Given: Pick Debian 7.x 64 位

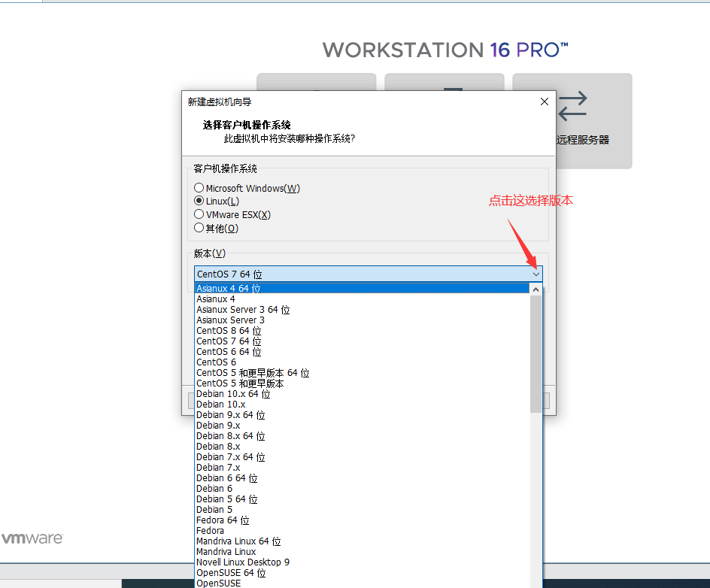Looking at the screenshot, I should point(362,456).
